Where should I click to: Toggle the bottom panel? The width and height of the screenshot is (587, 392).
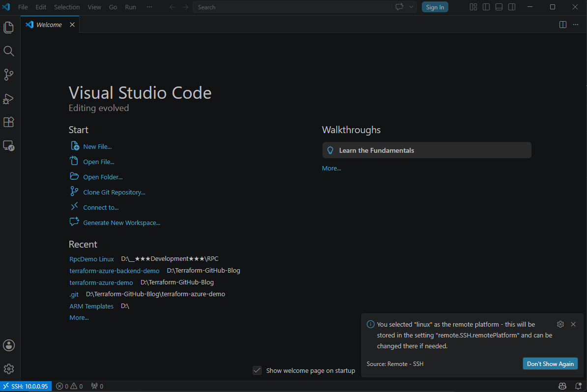click(x=499, y=7)
